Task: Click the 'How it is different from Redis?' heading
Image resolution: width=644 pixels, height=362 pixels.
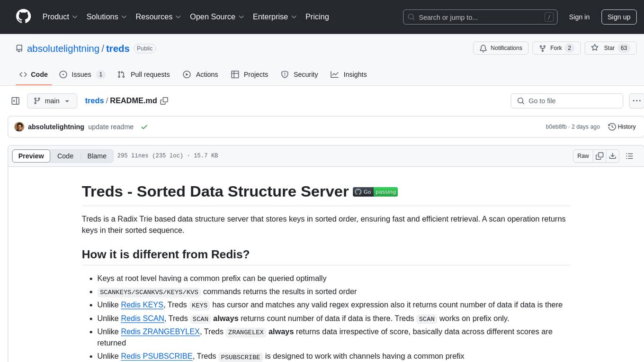Action: 166,254
